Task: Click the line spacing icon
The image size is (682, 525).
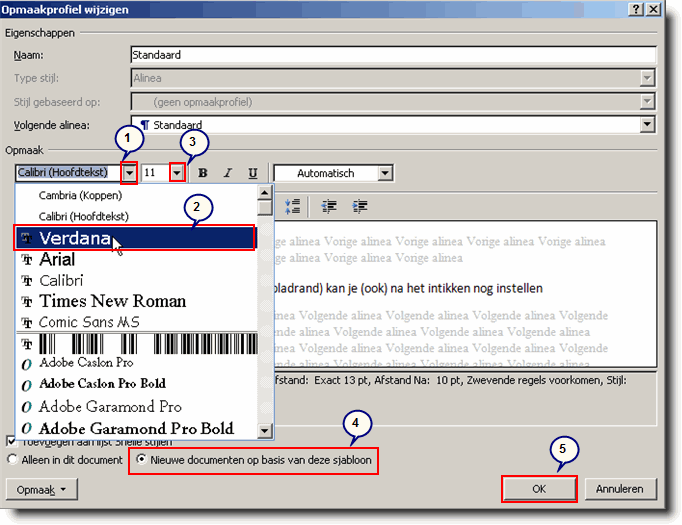Action: (293, 206)
